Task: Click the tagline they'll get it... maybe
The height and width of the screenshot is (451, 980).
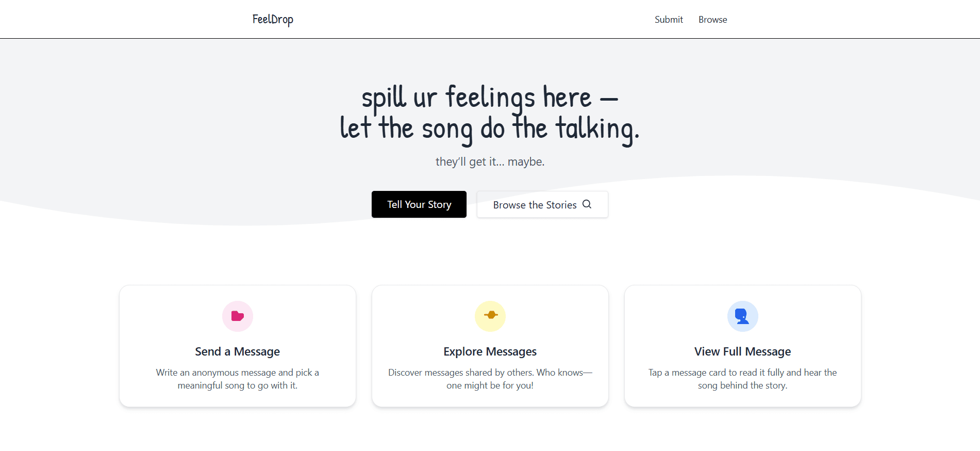Action: click(x=490, y=162)
